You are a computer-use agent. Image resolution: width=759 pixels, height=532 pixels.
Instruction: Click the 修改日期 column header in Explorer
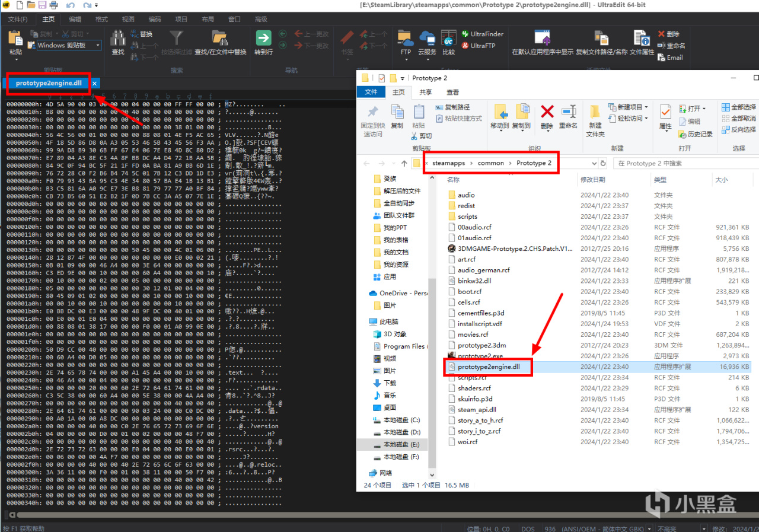(593, 179)
